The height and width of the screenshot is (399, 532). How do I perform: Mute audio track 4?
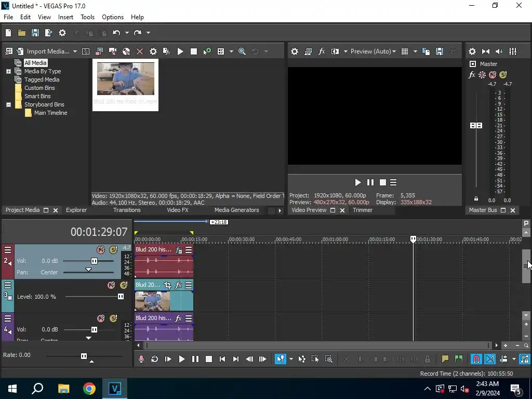coord(101,318)
